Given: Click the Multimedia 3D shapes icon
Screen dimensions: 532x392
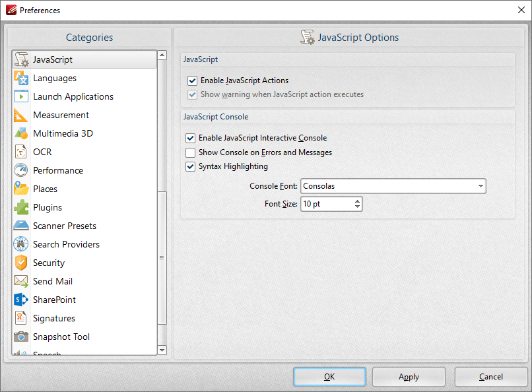Looking at the screenshot, I should click(x=21, y=133).
